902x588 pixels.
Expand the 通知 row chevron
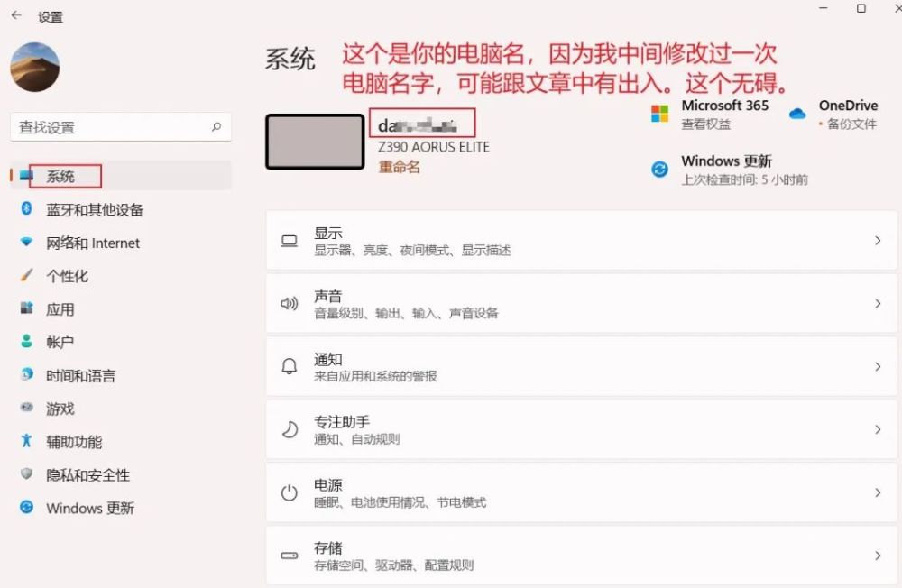tap(878, 366)
